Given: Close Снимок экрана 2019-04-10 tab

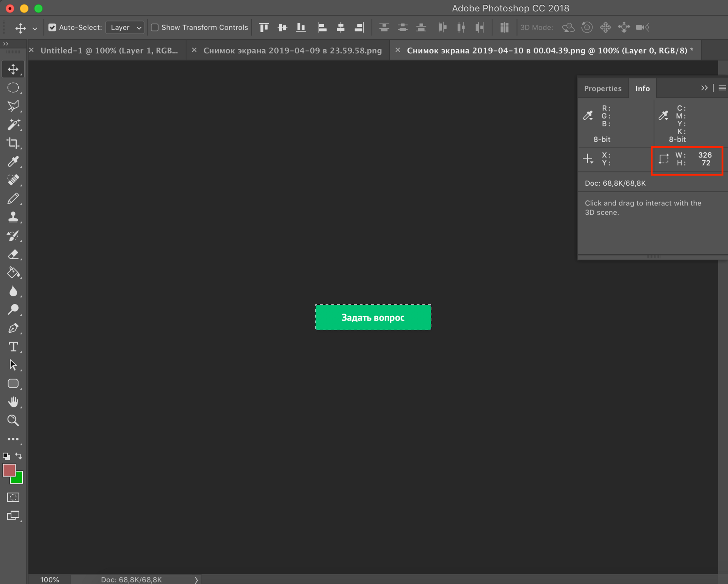Looking at the screenshot, I should point(398,50).
